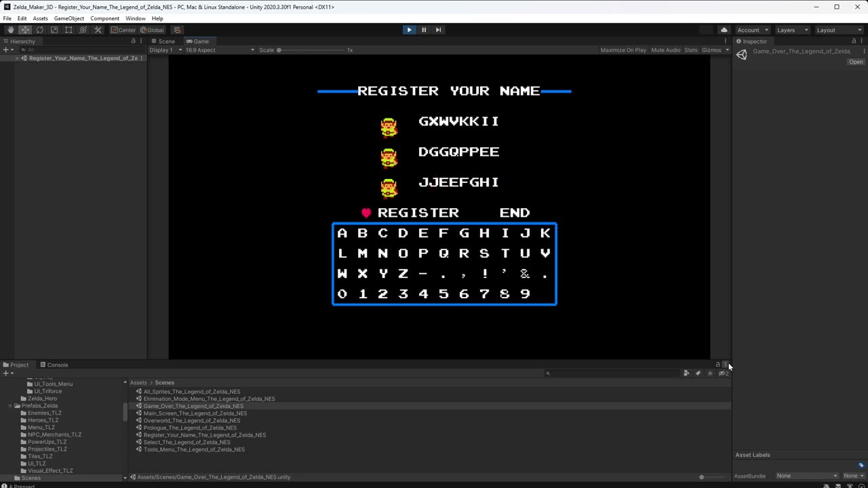Click the Unity scene icon in Inspector header

742,55
